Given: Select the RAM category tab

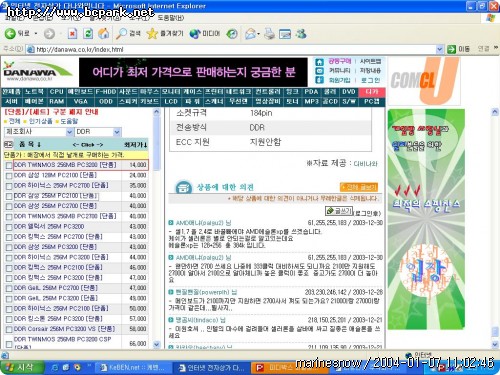Looking at the screenshot, I should tap(56, 101).
